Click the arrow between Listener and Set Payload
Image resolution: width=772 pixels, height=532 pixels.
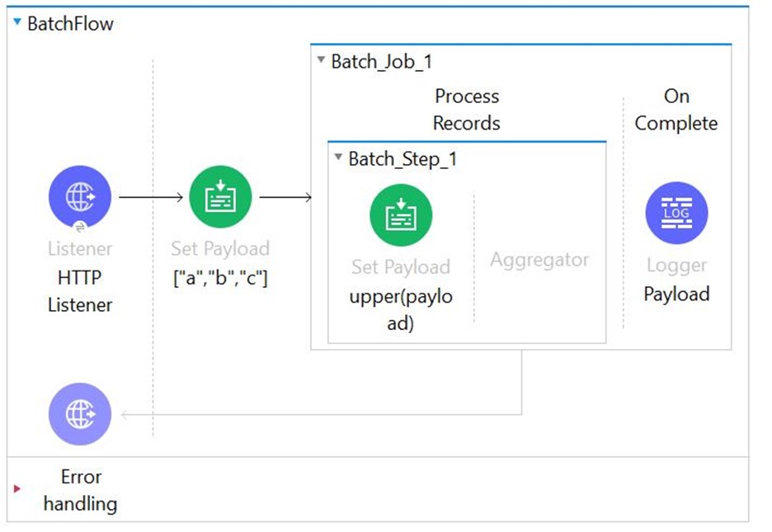click(x=150, y=197)
